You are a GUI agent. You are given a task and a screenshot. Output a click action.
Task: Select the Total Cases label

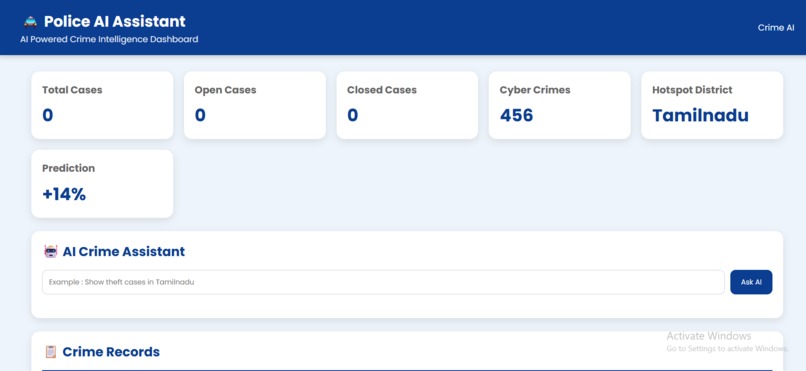point(72,90)
